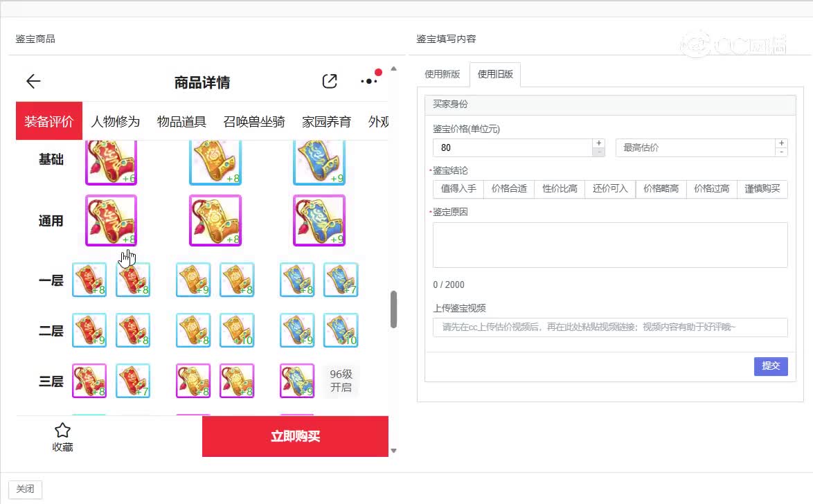This screenshot has height=504, width=813.
Task: Focus the 最高估价 input field
Action: tap(695, 147)
